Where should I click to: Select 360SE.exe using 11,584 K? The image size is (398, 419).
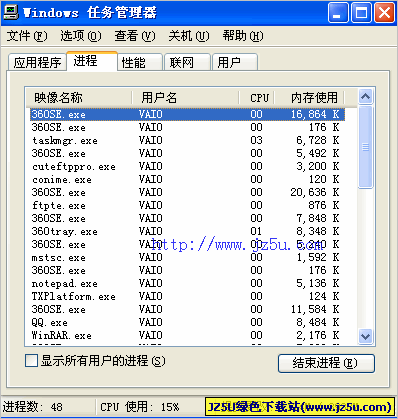point(187,309)
